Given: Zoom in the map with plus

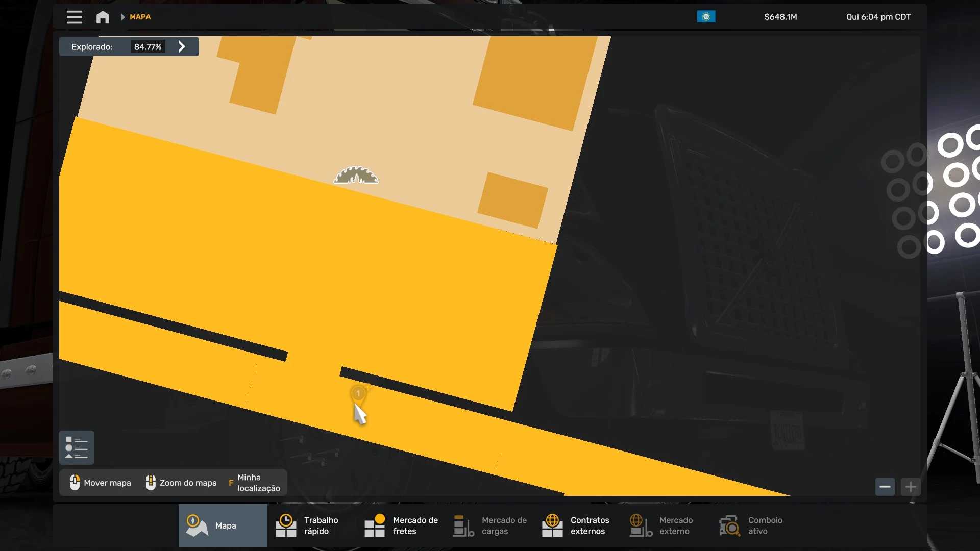Looking at the screenshot, I should tap(911, 487).
